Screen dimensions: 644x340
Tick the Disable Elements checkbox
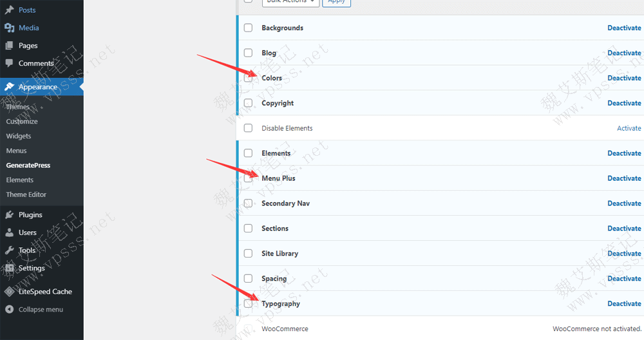(x=248, y=127)
